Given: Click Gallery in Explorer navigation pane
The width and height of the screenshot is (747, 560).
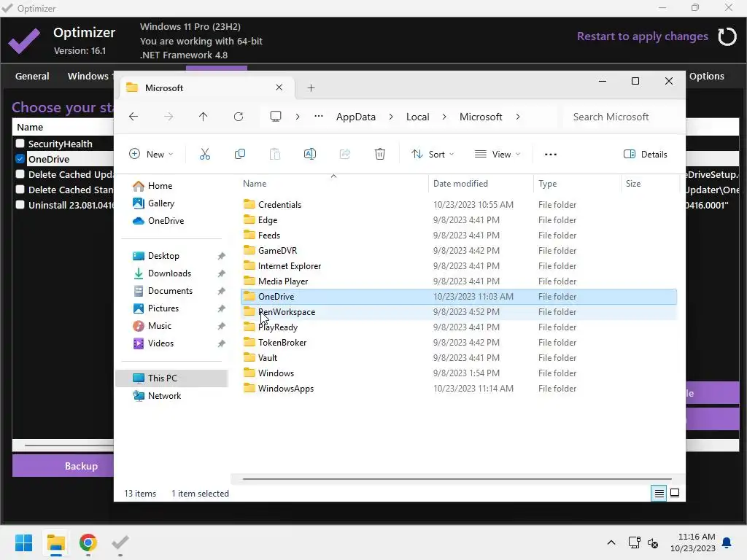Looking at the screenshot, I should 161,203.
